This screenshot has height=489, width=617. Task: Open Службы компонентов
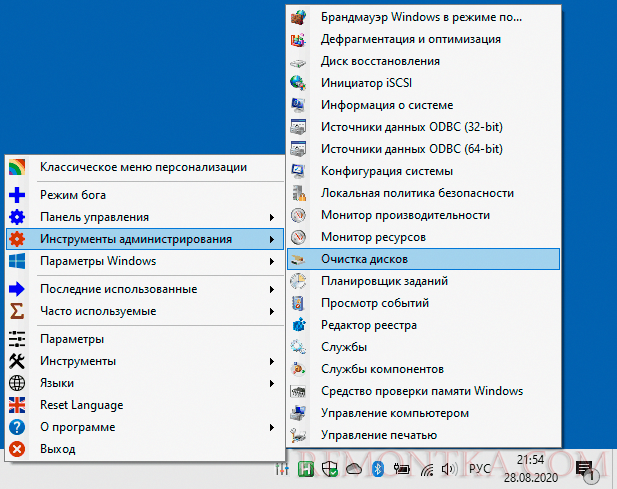coord(423,369)
